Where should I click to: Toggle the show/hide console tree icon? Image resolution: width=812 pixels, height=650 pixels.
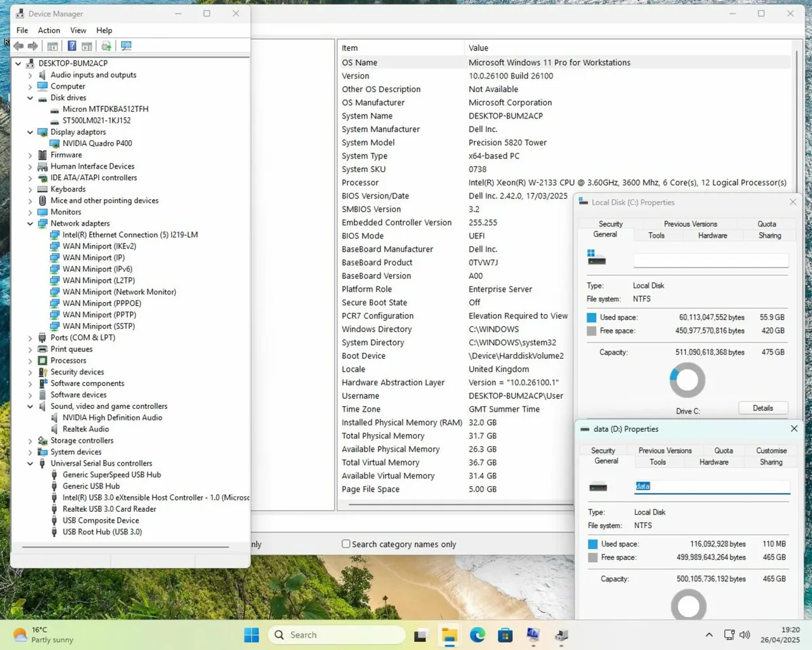point(52,46)
